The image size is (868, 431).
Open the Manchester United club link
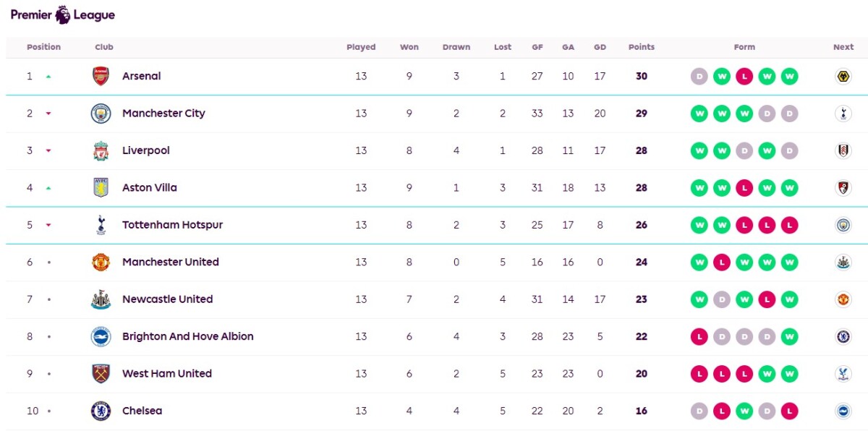pos(171,262)
